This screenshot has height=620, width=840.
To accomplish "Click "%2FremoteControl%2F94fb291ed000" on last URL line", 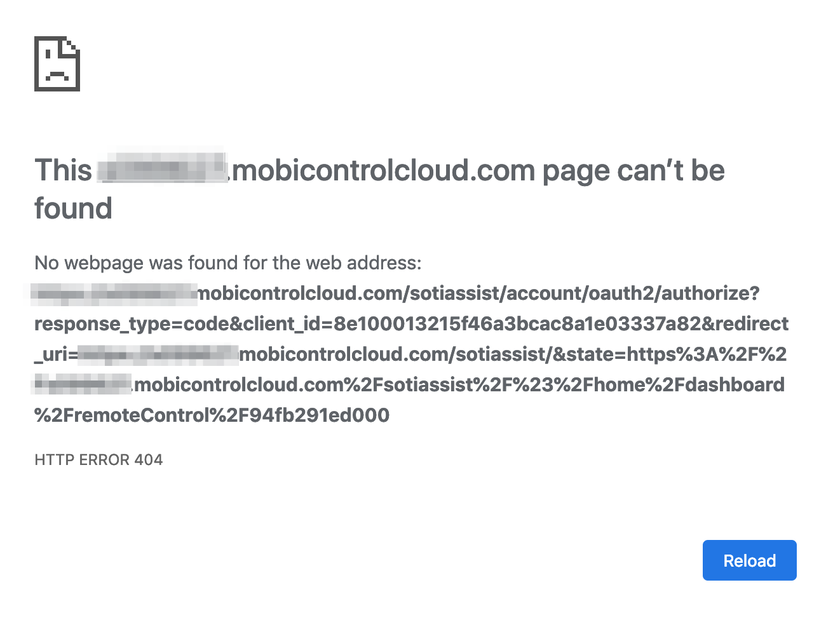I will [212, 415].
